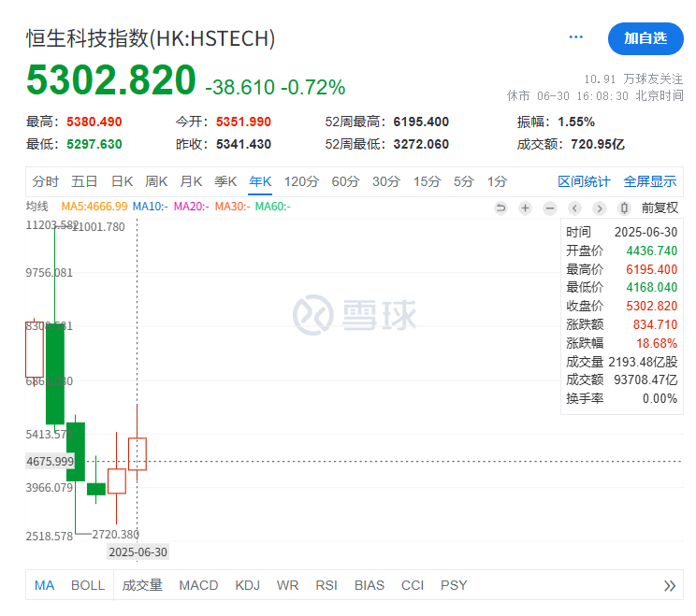Viewport: 696px width, 616px height.
Task: Select the 5分 interval tab
Action: (464, 181)
